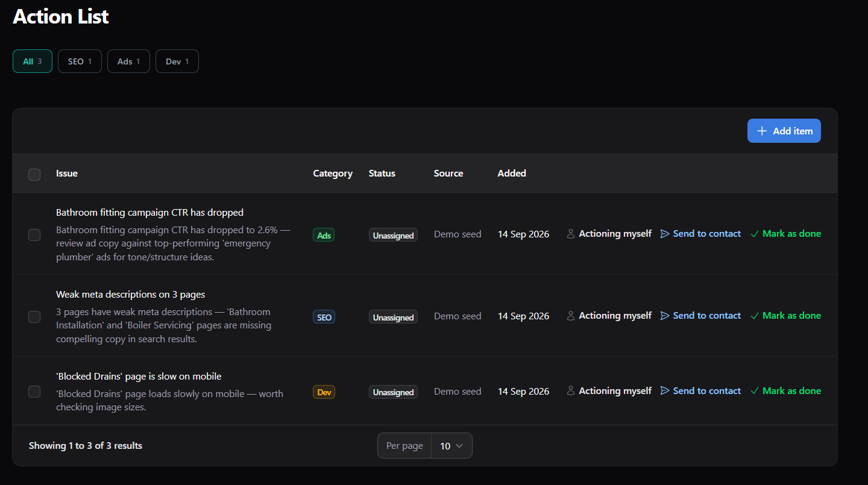Check the Weak meta descriptions row checkbox
The image size is (868, 485).
click(x=34, y=316)
